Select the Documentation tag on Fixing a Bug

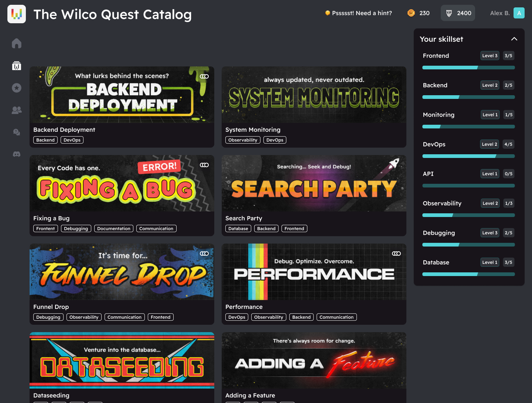click(x=114, y=228)
